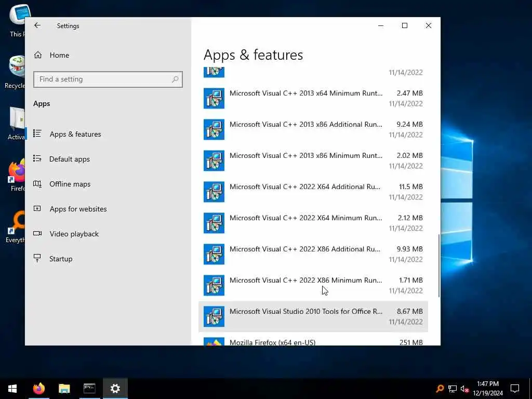532x399 pixels.
Task: Open the Windows Start menu
Action: pyautogui.click(x=12, y=389)
